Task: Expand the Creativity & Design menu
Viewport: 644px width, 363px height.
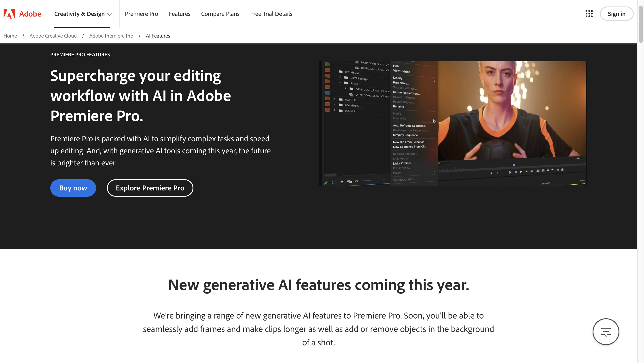Action: 83,14
